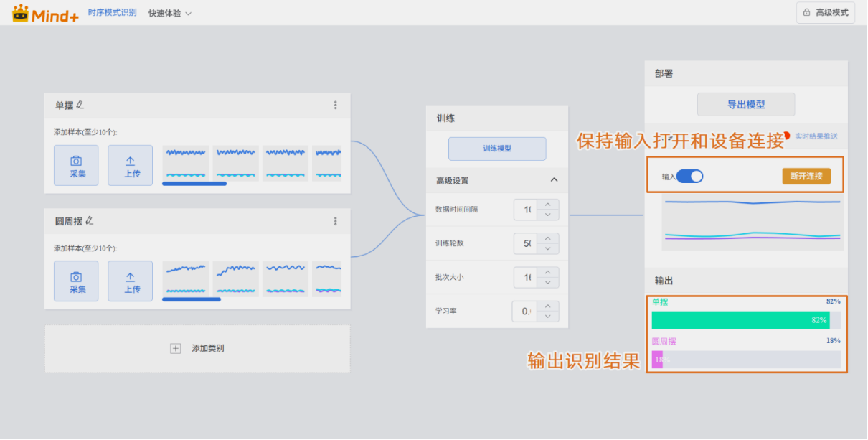Rename 圆周摆 class via pencil icon
The height and width of the screenshot is (440, 868).
(x=90, y=221)
